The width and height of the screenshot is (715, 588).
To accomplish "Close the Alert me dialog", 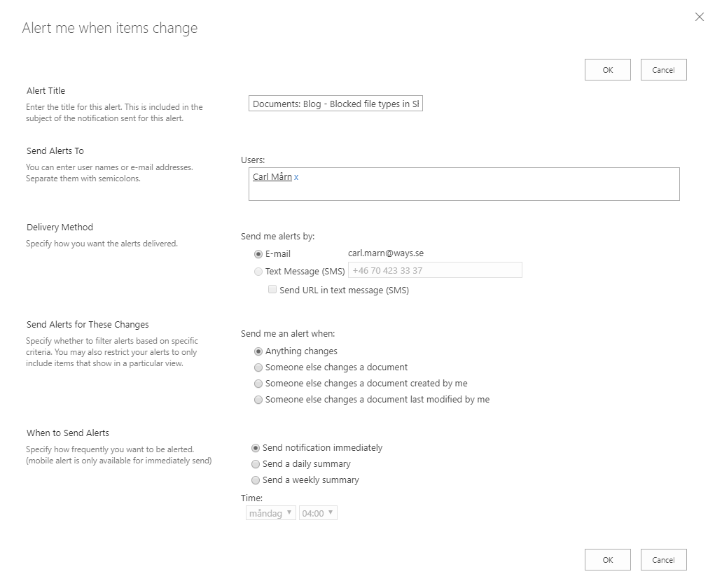I will coord(699,17).
